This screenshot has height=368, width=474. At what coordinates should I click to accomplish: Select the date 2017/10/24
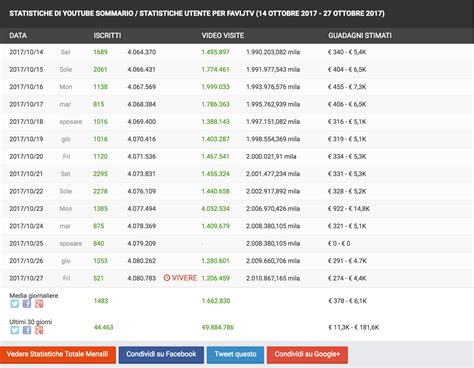pyautogui.click(x=26, y=226)
